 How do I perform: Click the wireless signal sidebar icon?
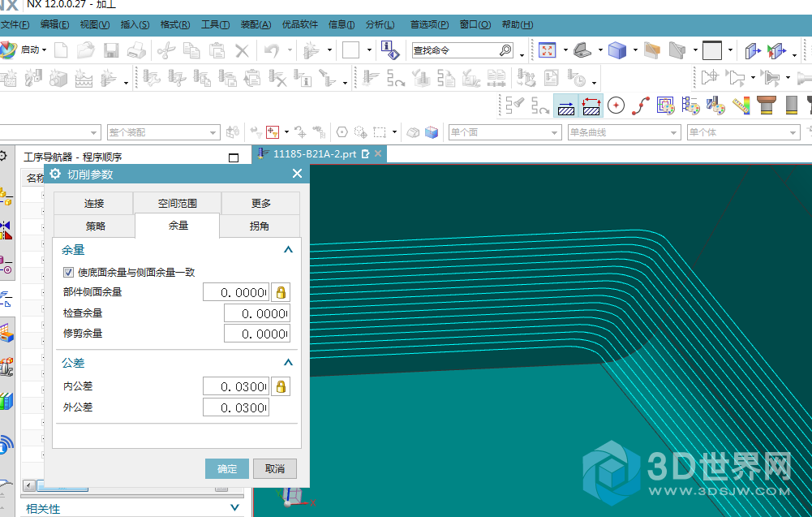click(x=5, y=445)
